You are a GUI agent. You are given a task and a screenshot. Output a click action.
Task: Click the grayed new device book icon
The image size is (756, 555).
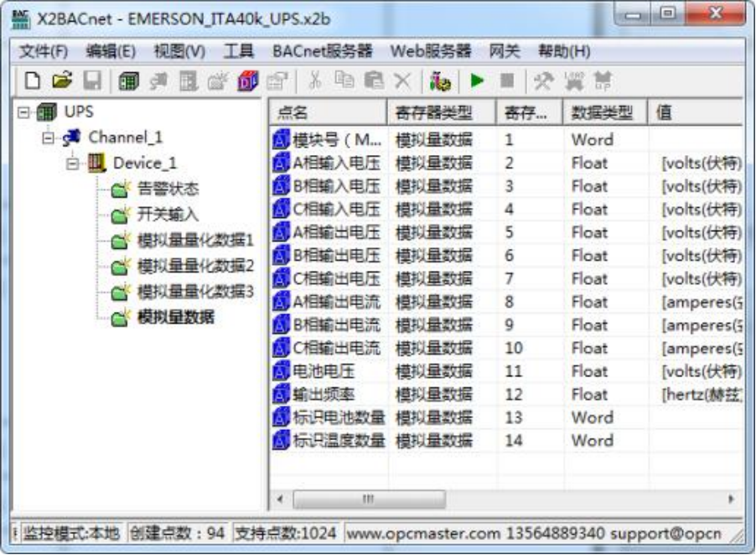click(x=188, y=81)
